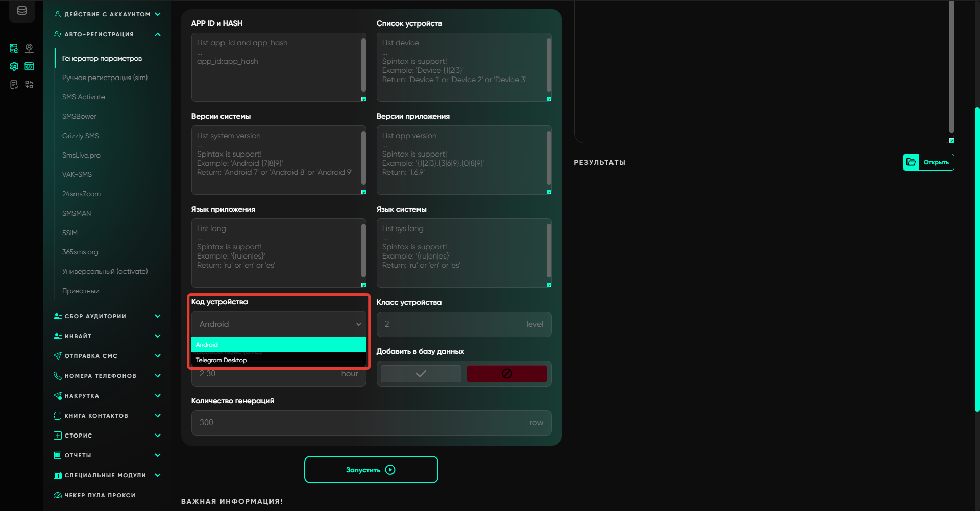The width and height of the screenshot is (980, 511).
Task: Select Telegram Desktop from device code list
Action: coord(222,360)
